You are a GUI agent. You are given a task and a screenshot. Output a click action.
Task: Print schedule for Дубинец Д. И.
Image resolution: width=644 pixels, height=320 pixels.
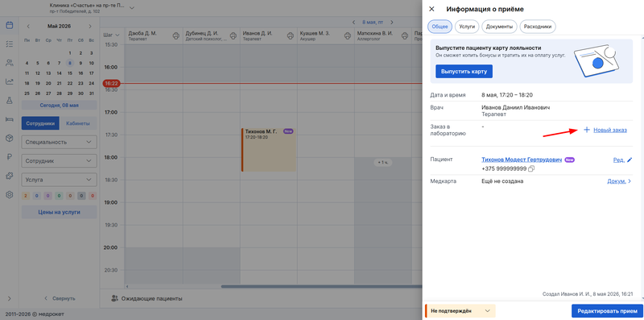233,35
